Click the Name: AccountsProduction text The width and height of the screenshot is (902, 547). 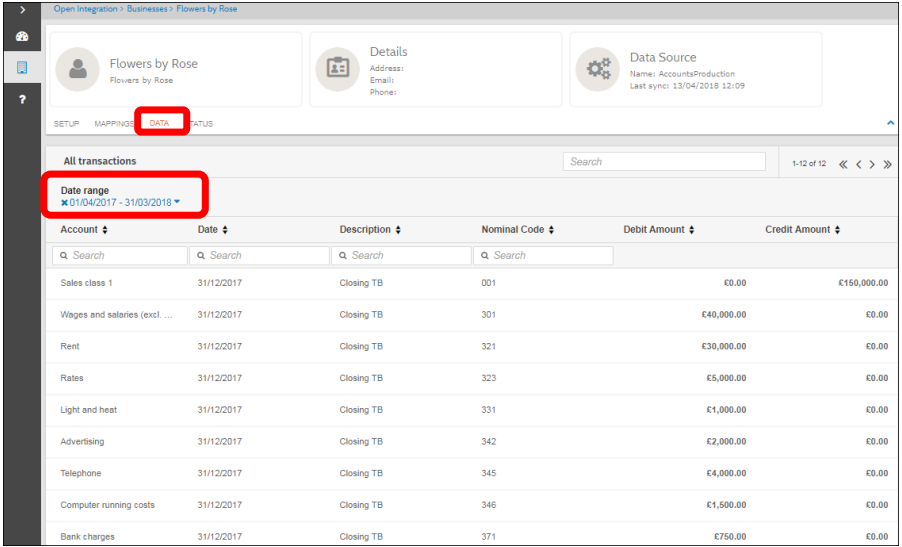click(x=682, y=74)
